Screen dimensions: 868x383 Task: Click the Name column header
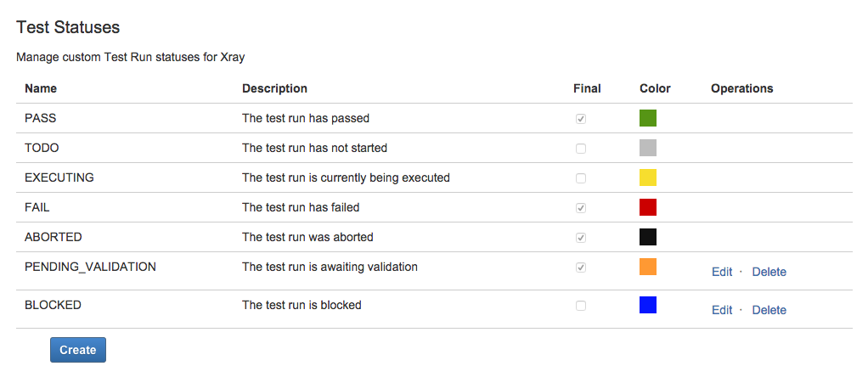[41, 88]
